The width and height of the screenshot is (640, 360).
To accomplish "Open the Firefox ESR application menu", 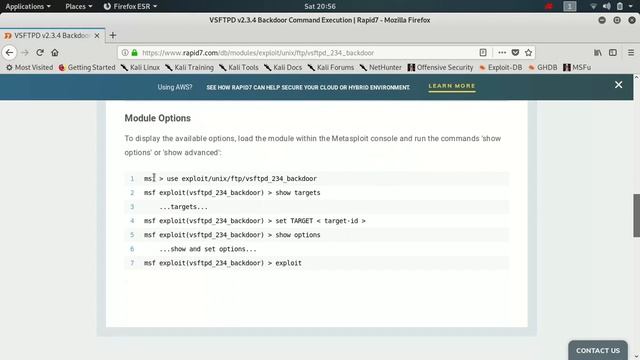I will pyautogui.click(x=130, y=6).
